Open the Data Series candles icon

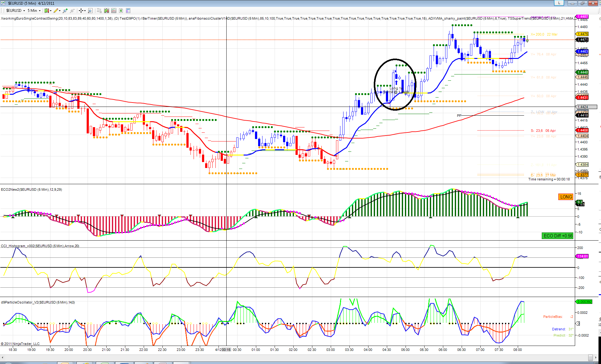[x=107, y=11]
